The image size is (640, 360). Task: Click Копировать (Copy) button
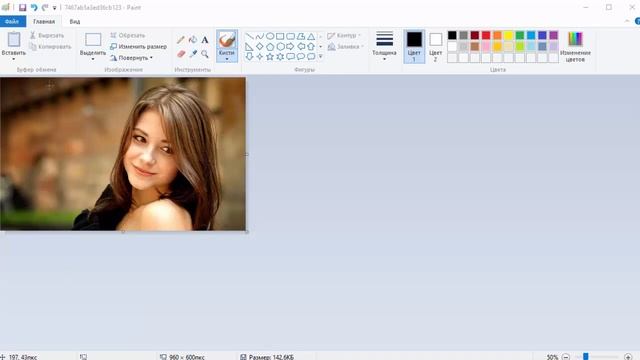tap(50, 47)
